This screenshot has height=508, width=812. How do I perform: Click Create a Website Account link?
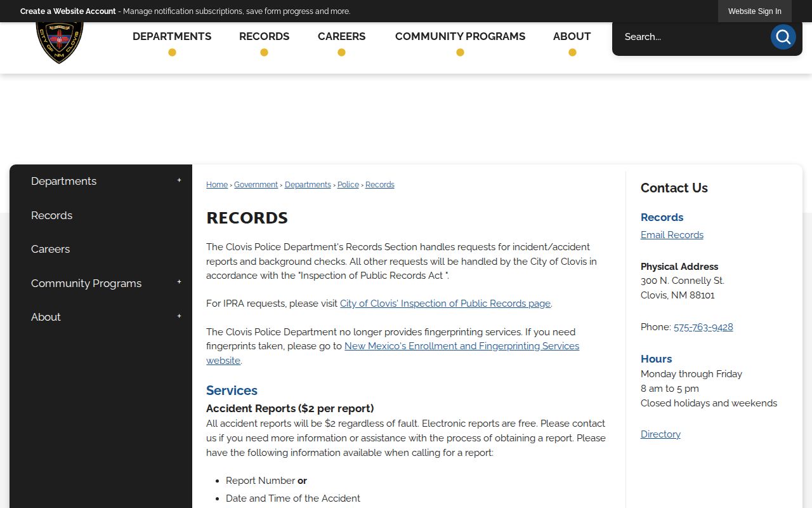[x=68, y=11]
